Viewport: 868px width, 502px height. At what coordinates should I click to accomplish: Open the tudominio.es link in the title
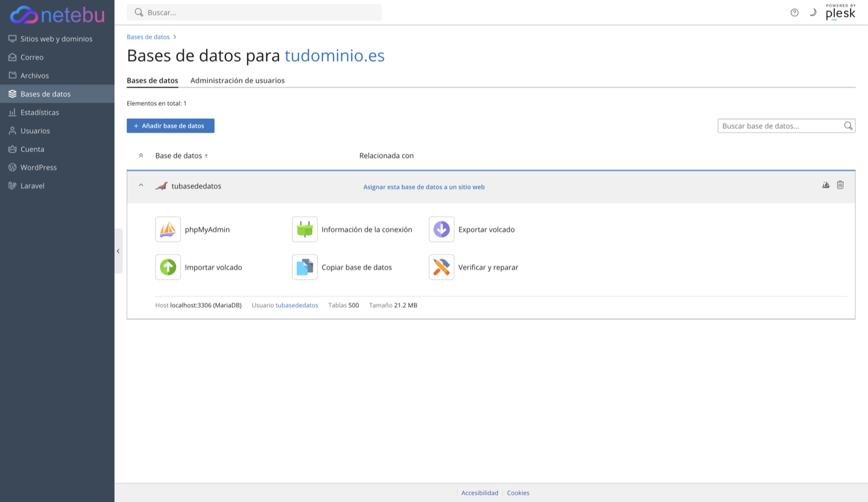point(335,56)
